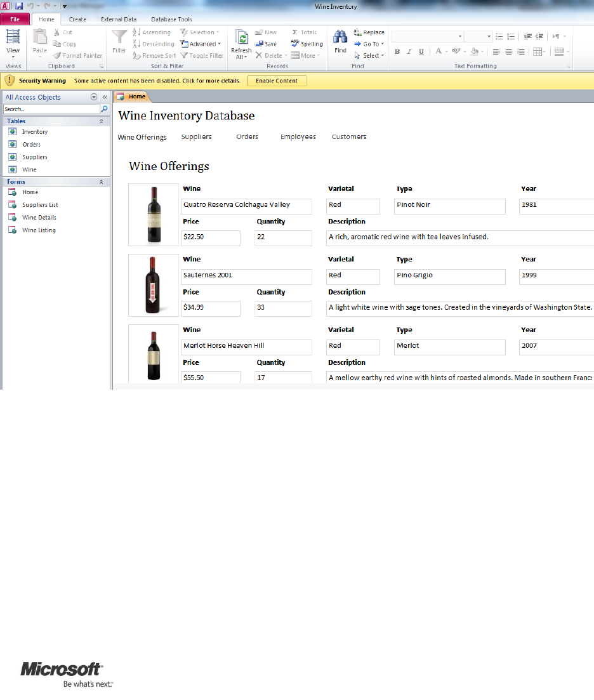Click the Find binoculars icon

coord(340,37)
